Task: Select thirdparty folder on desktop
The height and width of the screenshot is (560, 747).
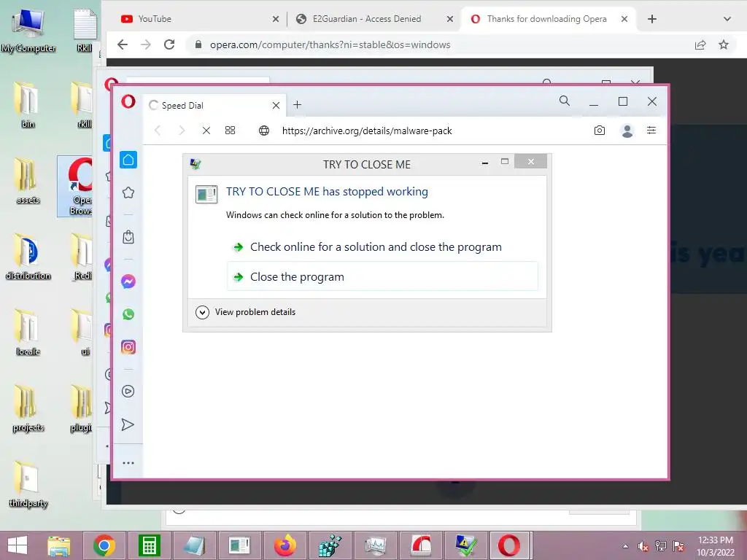Action: click(28, 485)
